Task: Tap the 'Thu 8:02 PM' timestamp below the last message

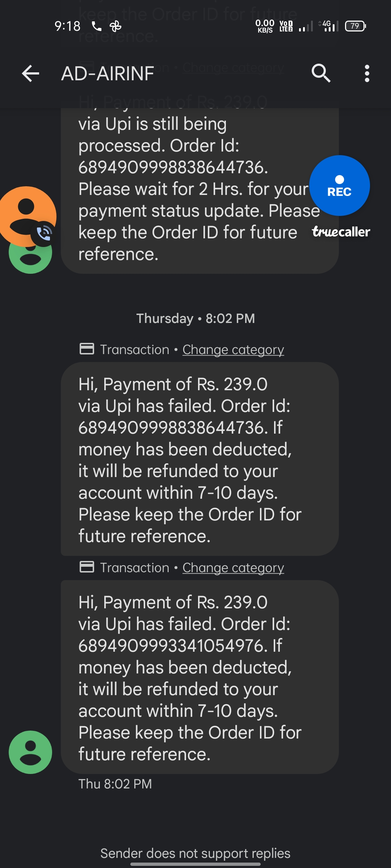Action: [x=115, y=784]
